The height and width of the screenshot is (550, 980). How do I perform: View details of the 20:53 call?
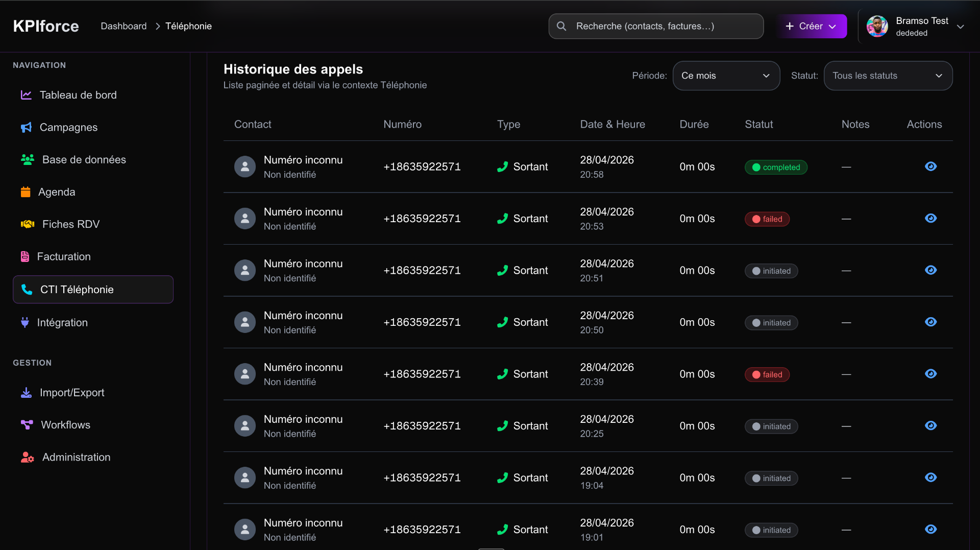(x=930, y=218)
